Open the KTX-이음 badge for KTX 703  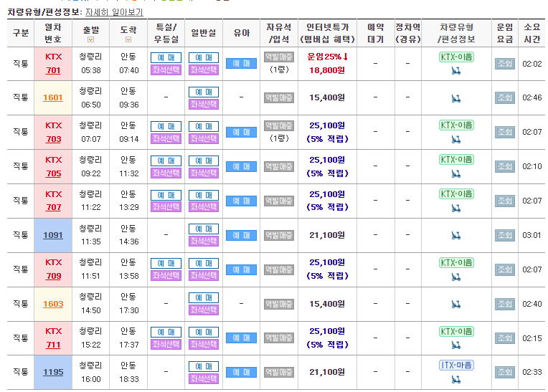[456, 125]
